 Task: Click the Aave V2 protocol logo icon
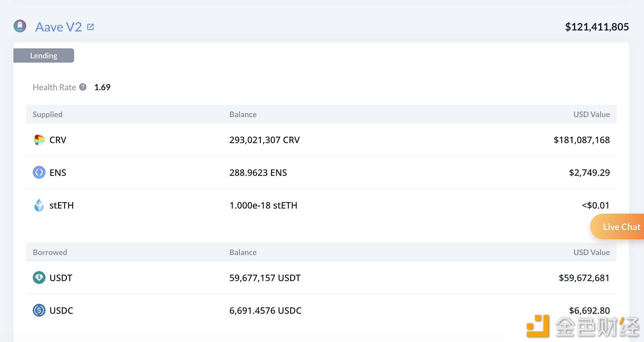20,26
